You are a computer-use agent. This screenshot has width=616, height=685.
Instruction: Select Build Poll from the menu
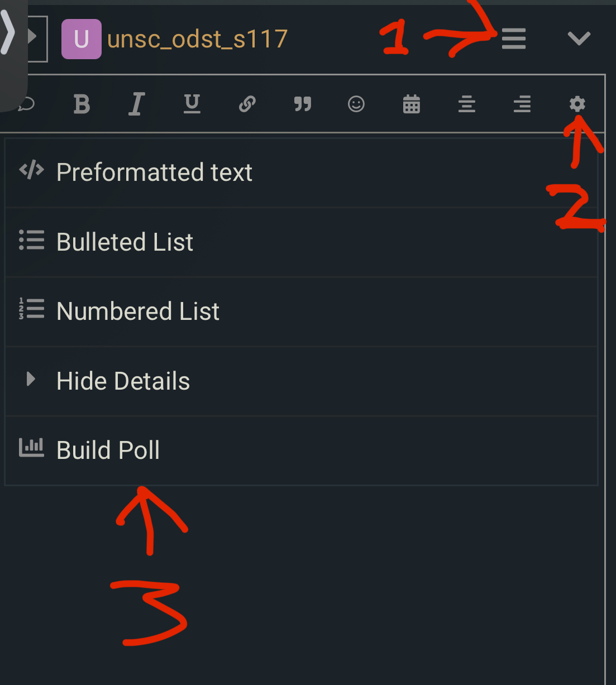[x=108, y=451]
